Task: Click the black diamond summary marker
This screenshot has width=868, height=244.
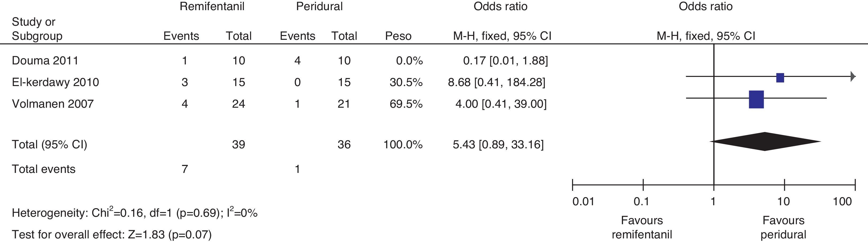Action: coord(765,142)
